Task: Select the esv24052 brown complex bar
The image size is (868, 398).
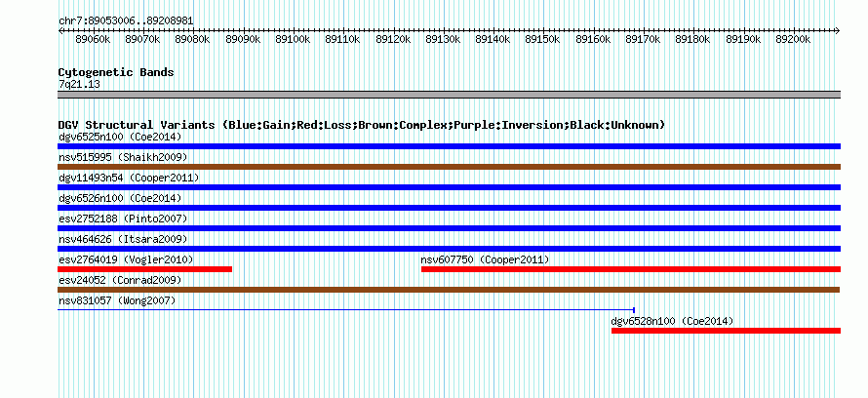Action: point(449,290)
